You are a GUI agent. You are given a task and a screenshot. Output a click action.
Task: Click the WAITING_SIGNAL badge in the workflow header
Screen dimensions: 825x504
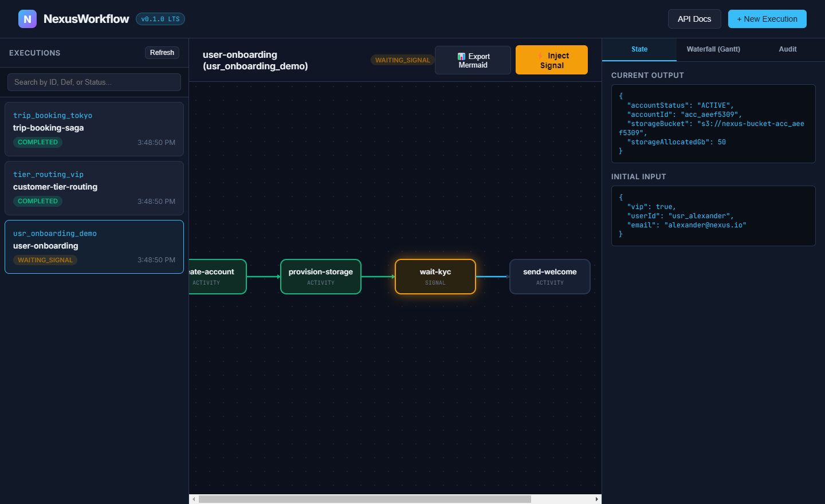[403, 60]
